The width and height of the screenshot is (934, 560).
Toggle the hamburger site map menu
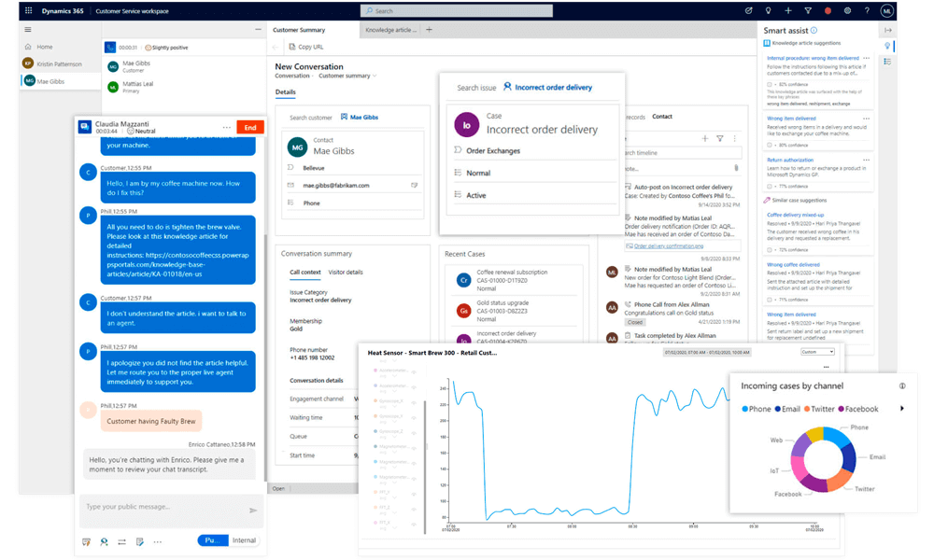[x=28, y=29]
